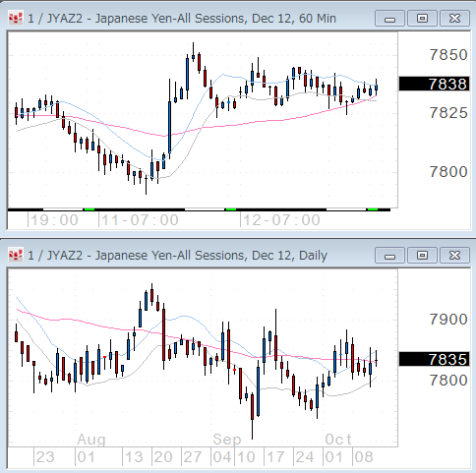
Task: Click the 20 date axis label
Action: (163, 457)
